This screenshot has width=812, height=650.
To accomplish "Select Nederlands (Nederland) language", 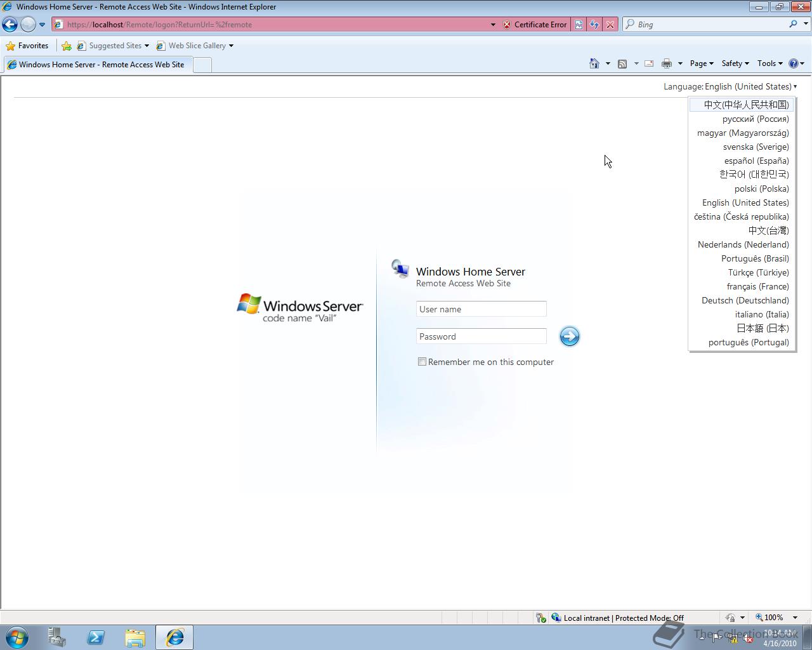I will click(x=742, y=244).
